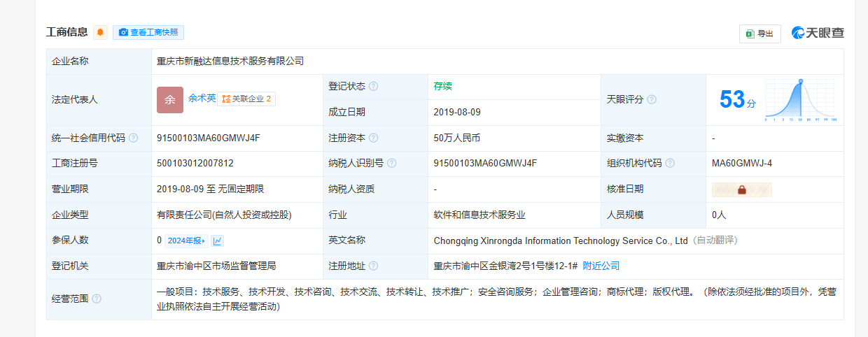
Task: Click the 人员规模 value 0人
Action: (719, 215)
